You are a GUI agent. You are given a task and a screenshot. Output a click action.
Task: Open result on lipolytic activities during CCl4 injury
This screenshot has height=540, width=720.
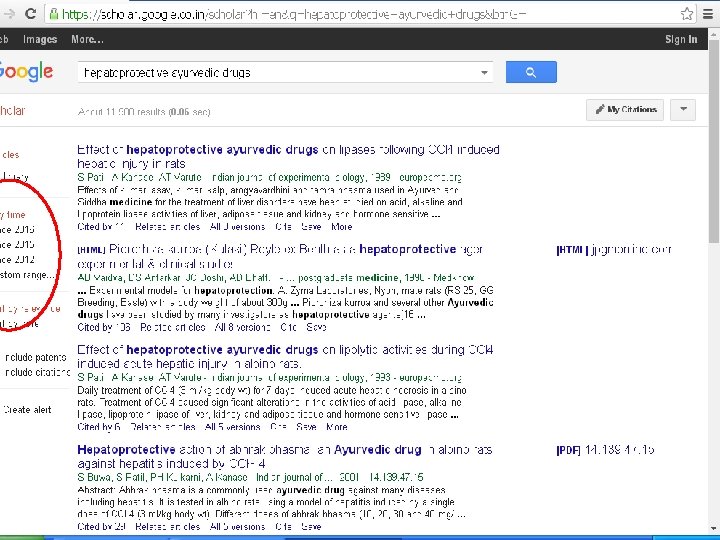click(x=285, y=357)
